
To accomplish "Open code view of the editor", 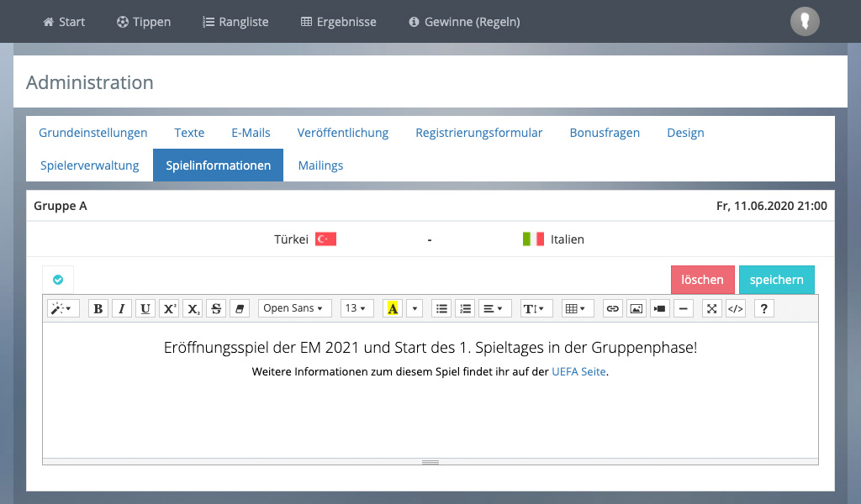I will click(736, 308).
